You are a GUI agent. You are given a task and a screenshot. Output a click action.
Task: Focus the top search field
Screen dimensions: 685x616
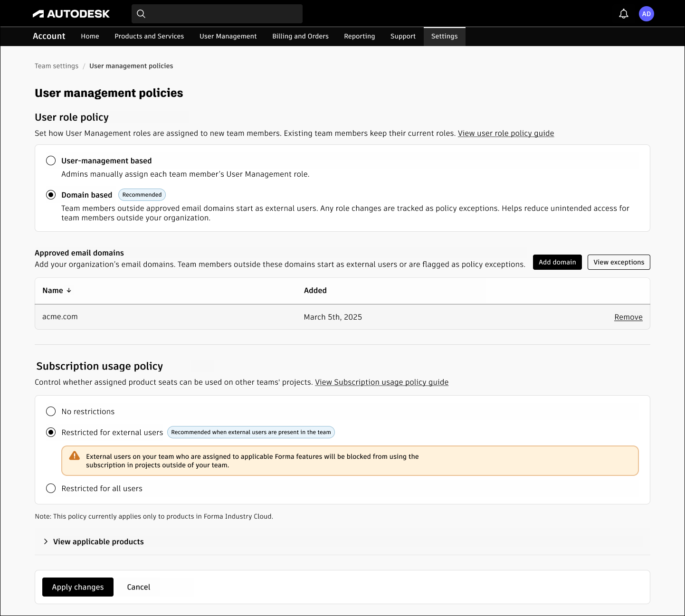click(x=217, y=14)
